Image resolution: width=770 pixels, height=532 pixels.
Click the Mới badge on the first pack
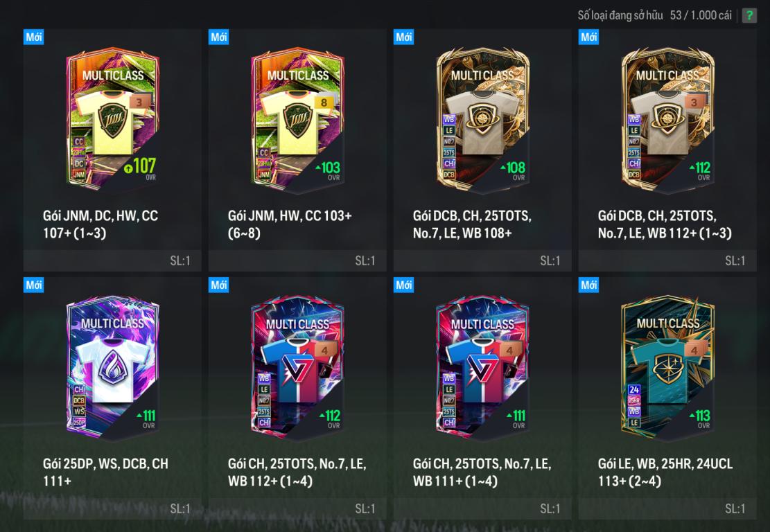pyautogui.click(x=34, y=37)
